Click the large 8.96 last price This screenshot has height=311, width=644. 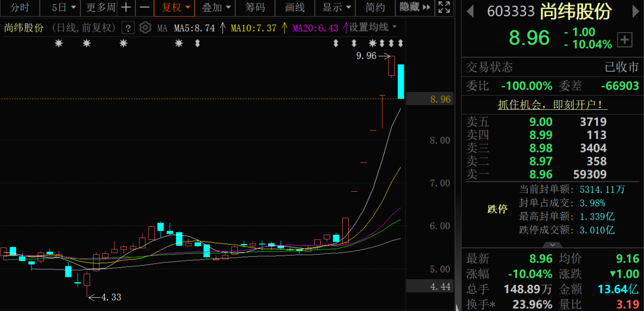tap(529, 38)
